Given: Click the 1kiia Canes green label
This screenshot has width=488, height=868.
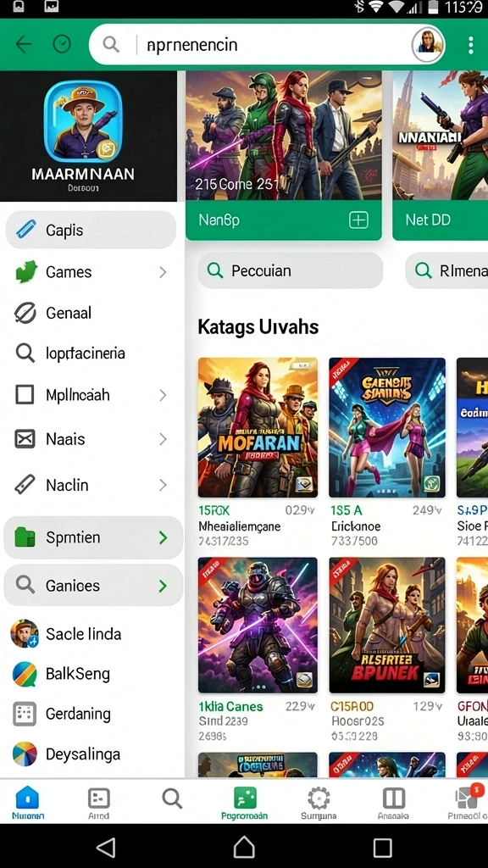Looking at the screenshot, I should tap(230, 706).
